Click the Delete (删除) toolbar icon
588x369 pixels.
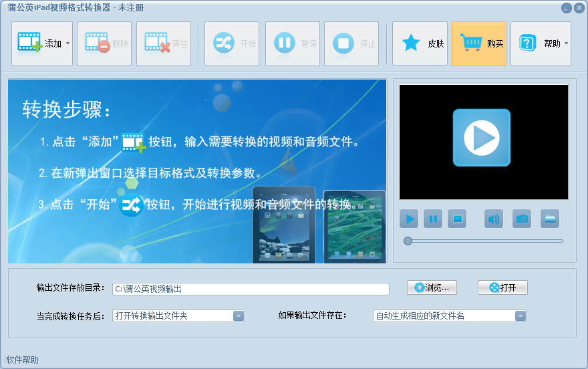[104, 43]
